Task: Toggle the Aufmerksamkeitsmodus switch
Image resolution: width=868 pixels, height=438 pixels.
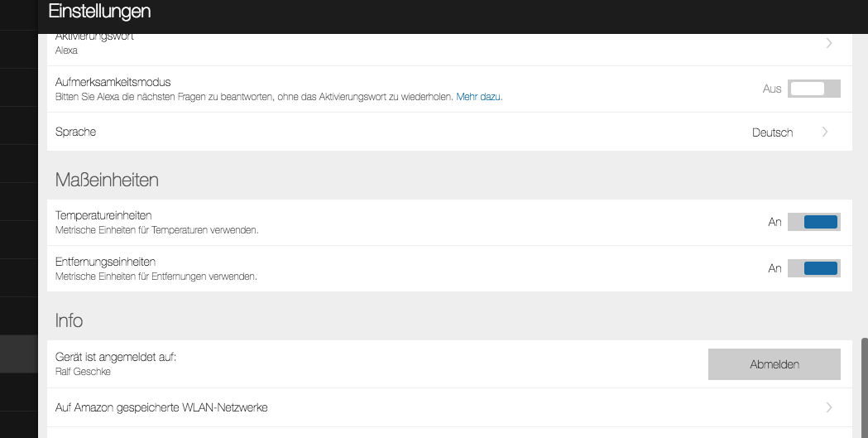Action: tap(813, 89)
